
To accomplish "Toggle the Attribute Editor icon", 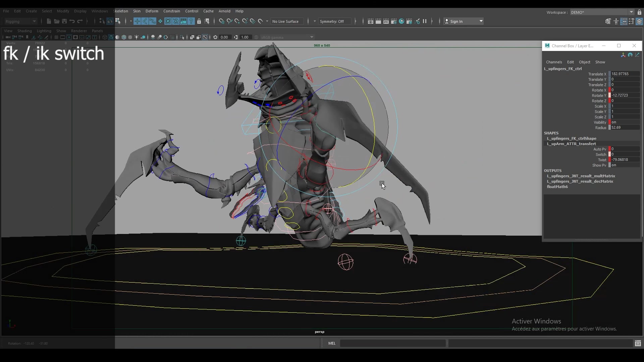I will (624, 21).
